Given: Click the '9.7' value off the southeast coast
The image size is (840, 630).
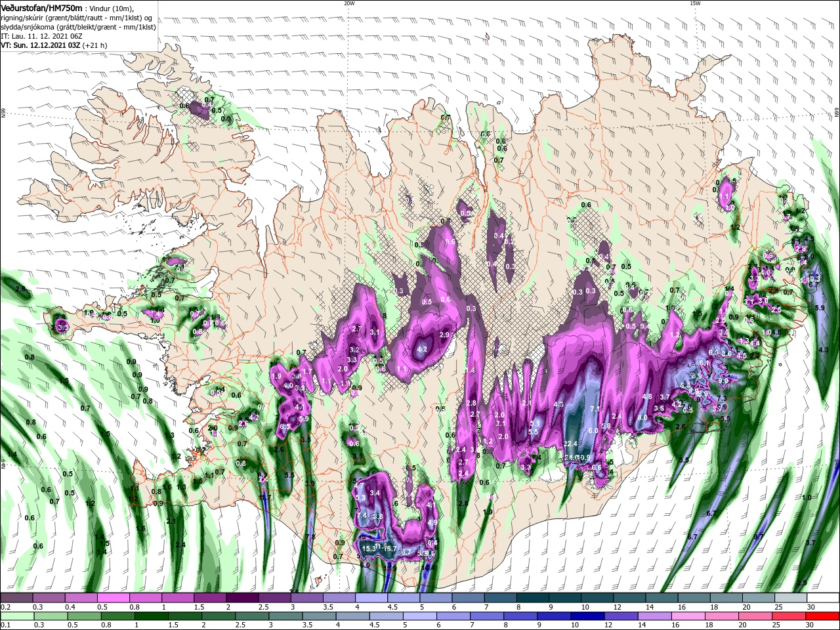Looking at the screenshot, I should (759, 537).
